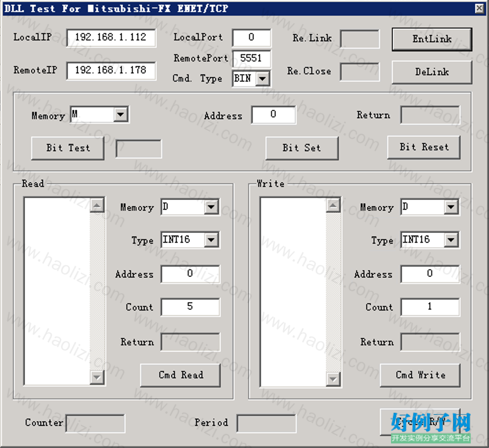Click Read section Return field
This screenshot has height=448, width=489.
coord(190,342)
